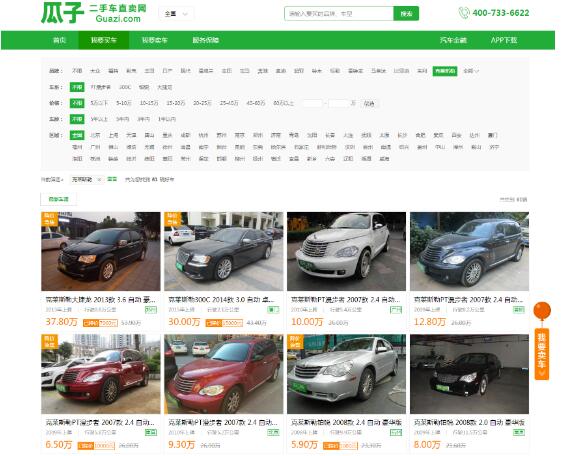Open the black 300C sedan photo priced 30.00万
Screen dimensions: 561x456
(224, 251)
